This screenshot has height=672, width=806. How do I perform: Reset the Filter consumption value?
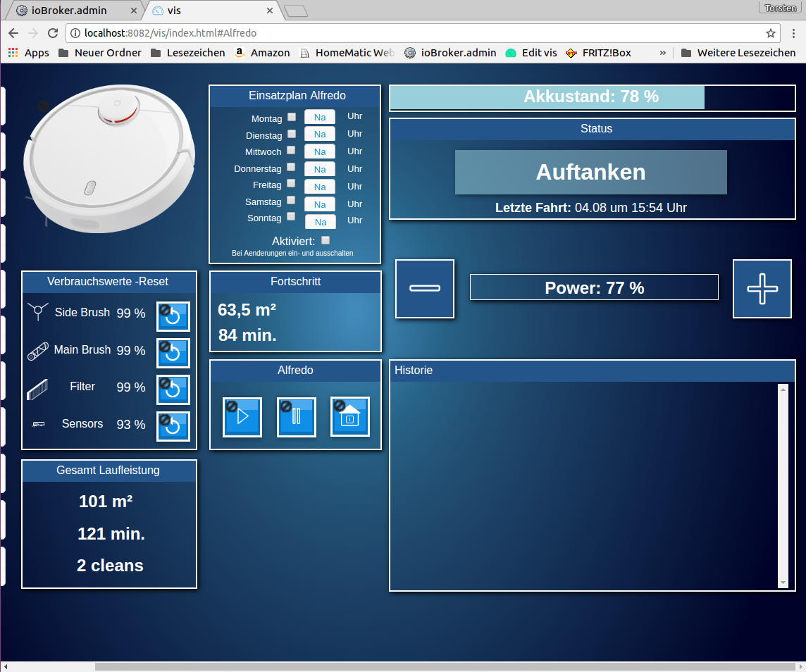point(173,390)
